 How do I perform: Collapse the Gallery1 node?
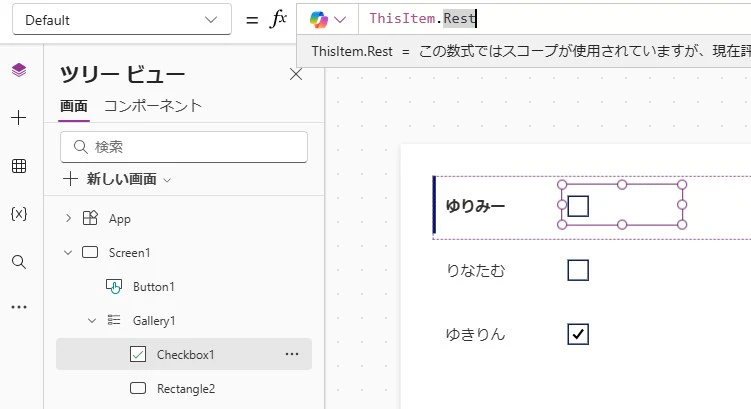point(92,320)
